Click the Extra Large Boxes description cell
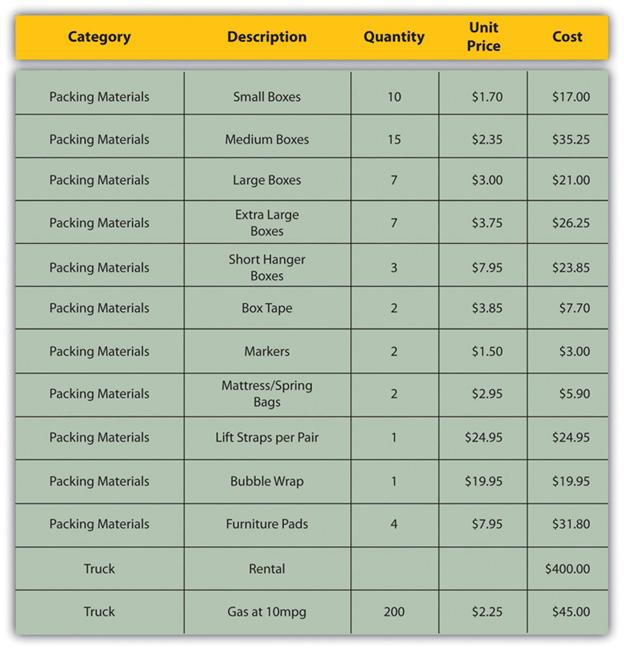 point(267,223)
